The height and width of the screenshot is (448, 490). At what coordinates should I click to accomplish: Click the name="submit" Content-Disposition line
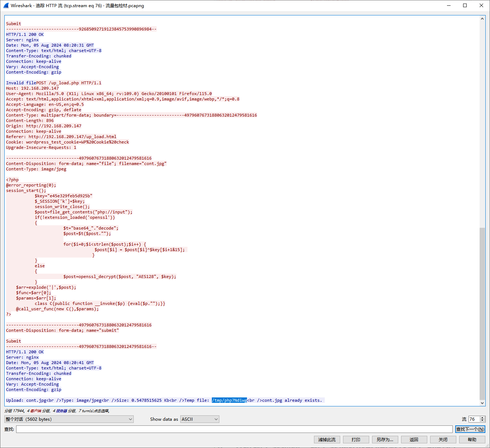pos(62,330)
